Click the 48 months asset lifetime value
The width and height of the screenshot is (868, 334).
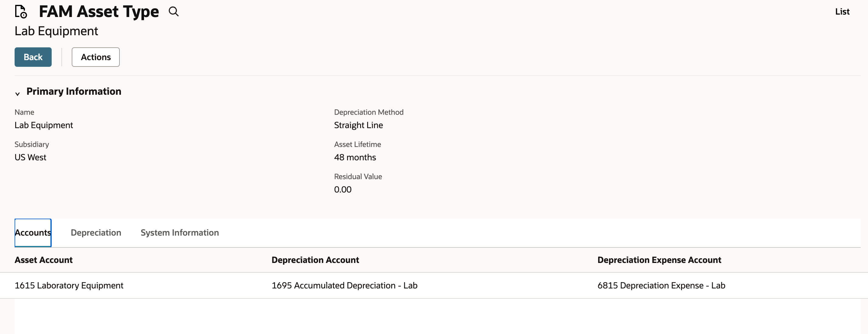tap(355, 157)
